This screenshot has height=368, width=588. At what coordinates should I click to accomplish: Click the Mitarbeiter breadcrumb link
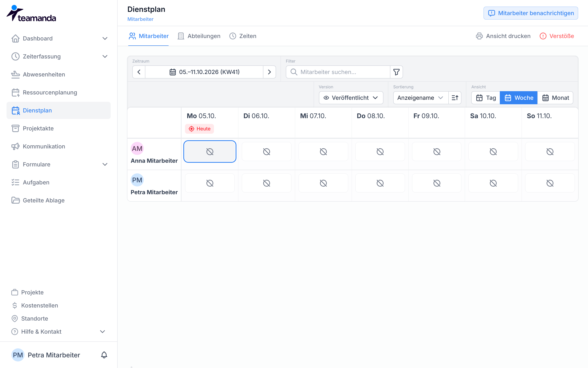140,19
